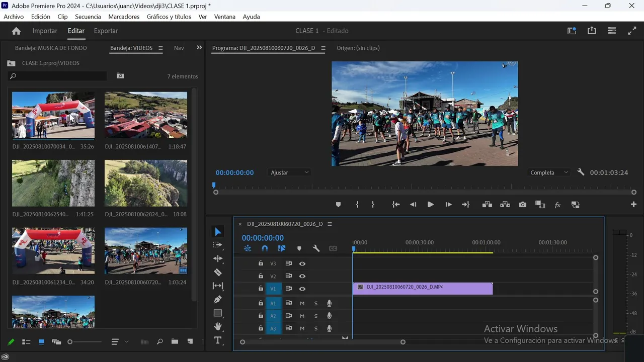
Task: Select the Ripple Edit tool
Action: coord(218,258)
